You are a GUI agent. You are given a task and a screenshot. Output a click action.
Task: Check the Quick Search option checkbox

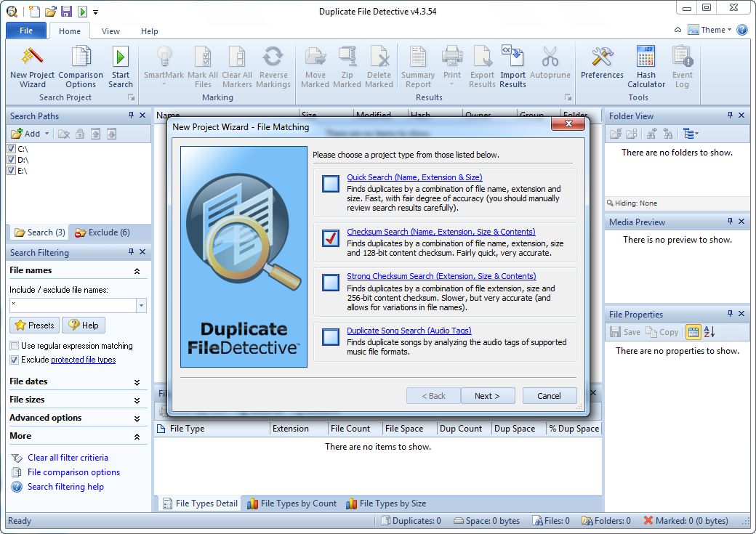331,184
